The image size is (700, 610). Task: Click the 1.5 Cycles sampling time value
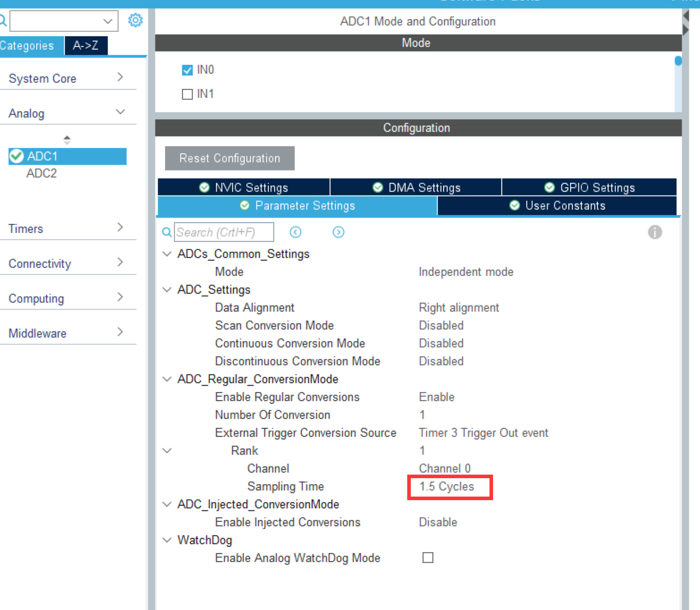(x=447, y=486)
